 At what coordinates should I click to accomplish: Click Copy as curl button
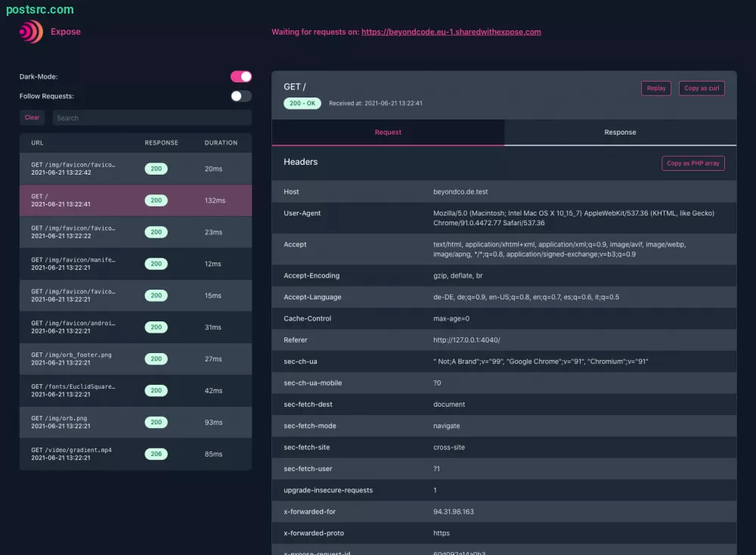point(702,88)
